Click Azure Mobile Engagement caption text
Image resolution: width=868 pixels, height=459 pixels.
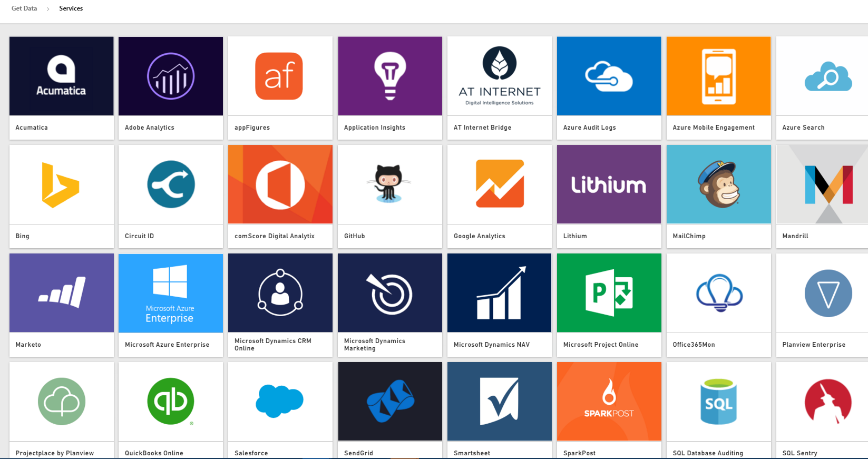714,128
